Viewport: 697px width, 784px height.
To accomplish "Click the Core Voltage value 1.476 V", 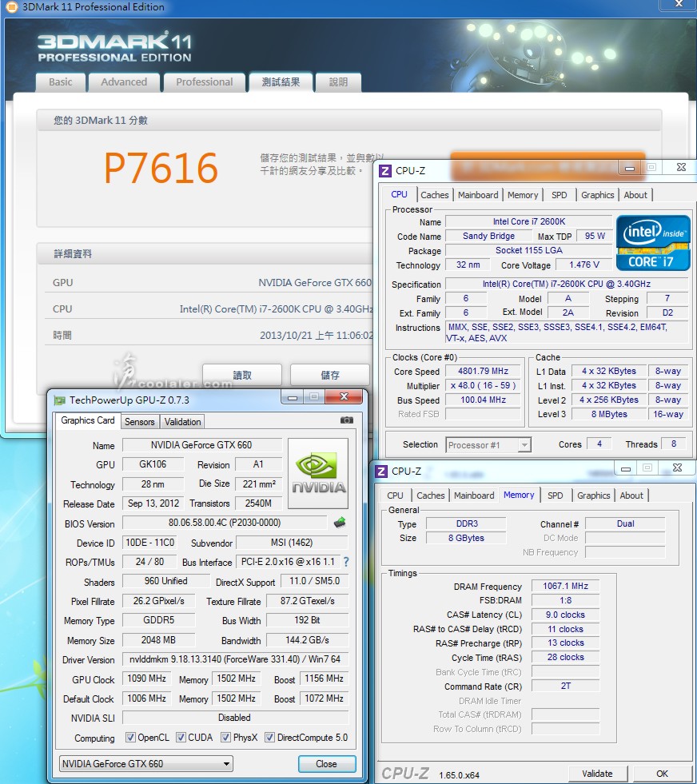I will pyautogui.click(x=584, y=265).
